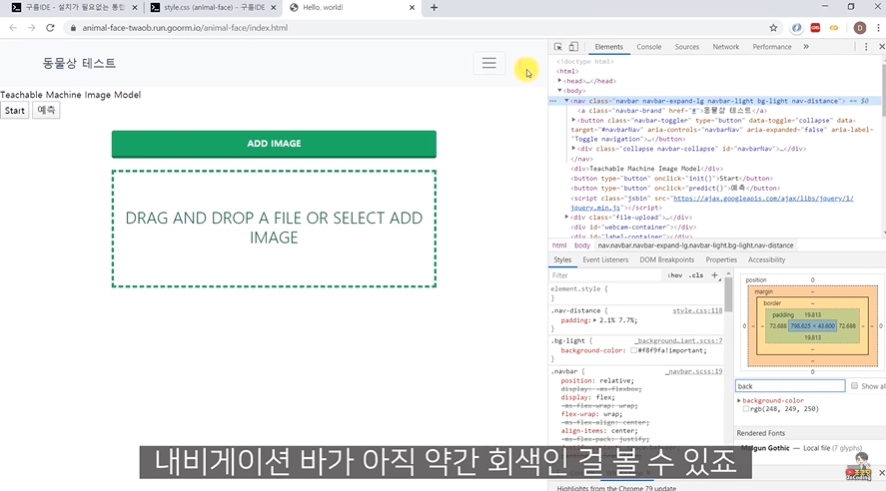Image resolution: width=886 pixels, height=491 pixels.
Task: Click the rgb(248, 249, 250) computed swatch
Action: (x=746, y=409)
